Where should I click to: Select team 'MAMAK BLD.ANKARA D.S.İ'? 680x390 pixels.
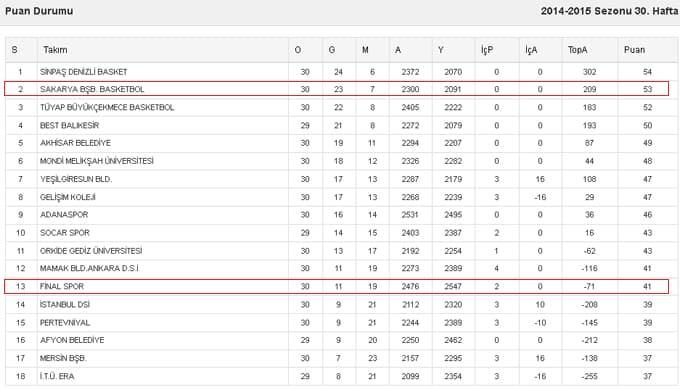pyautogui.click(x=89, y=268)
